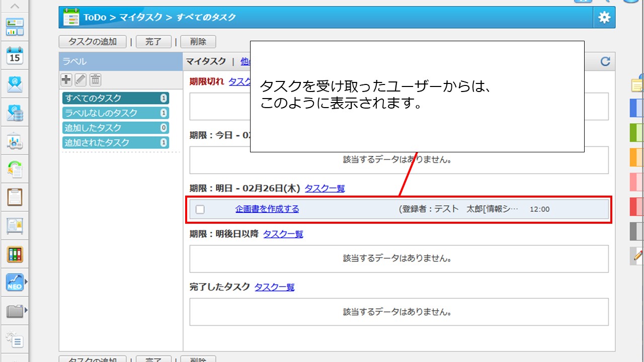Select the すべてのタスク label

pos(115,98)
